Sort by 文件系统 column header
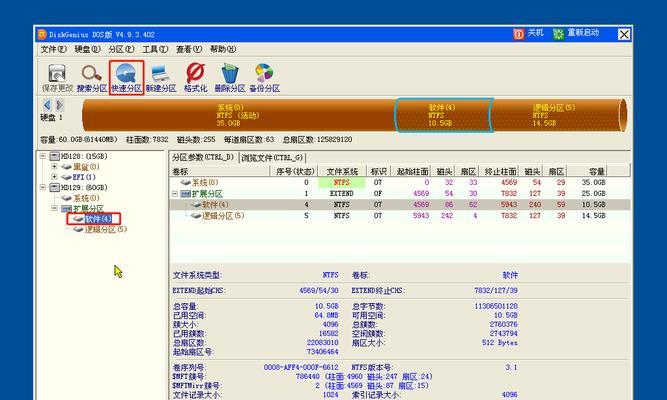The width and height of the screenshot is (667, 400). click(342, 171)
